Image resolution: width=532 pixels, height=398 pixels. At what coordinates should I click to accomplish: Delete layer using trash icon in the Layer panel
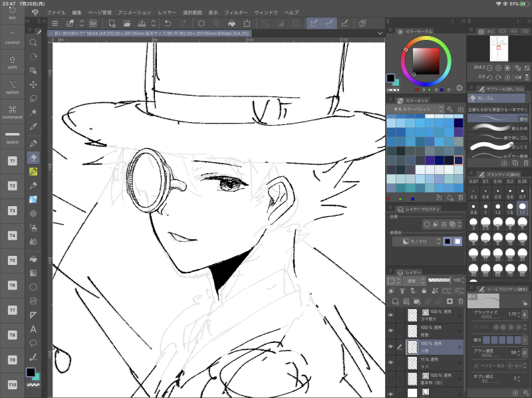point(460,302)
